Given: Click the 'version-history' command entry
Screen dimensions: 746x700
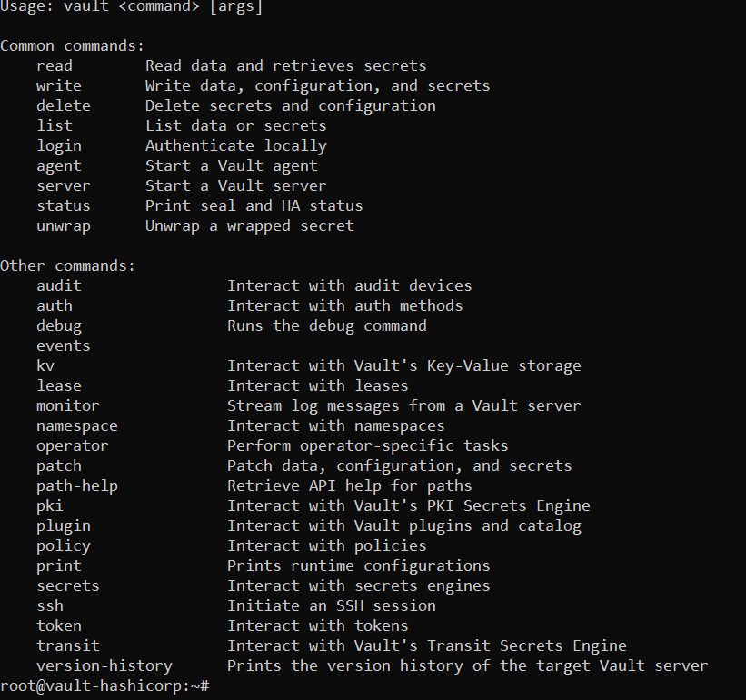Looking at the screenshot, I should click(104, 665).
